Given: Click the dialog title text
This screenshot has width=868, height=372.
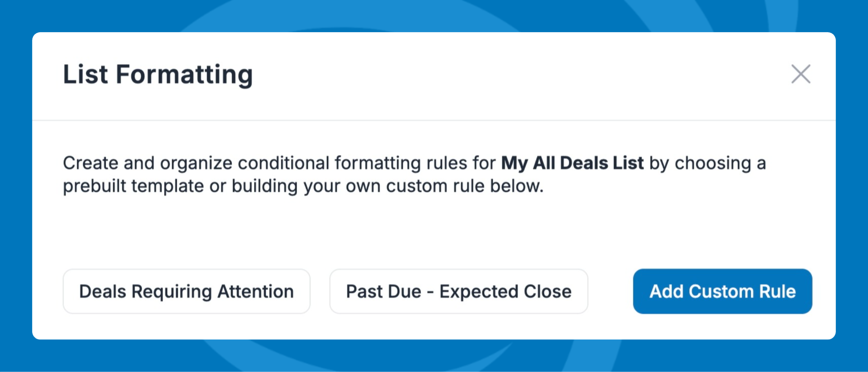Looking at the screenshot, I should 157,75.
